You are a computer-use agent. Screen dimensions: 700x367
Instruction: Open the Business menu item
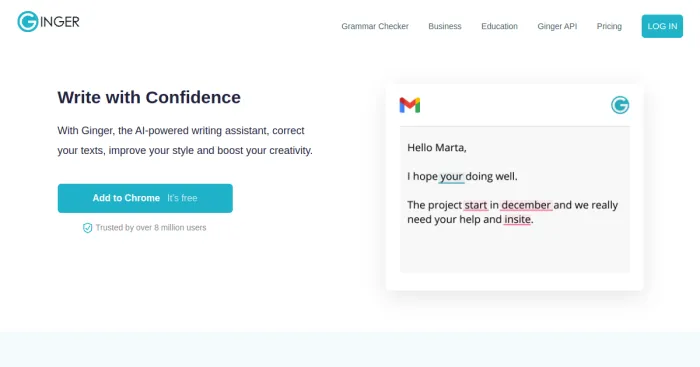pos(445,26)
